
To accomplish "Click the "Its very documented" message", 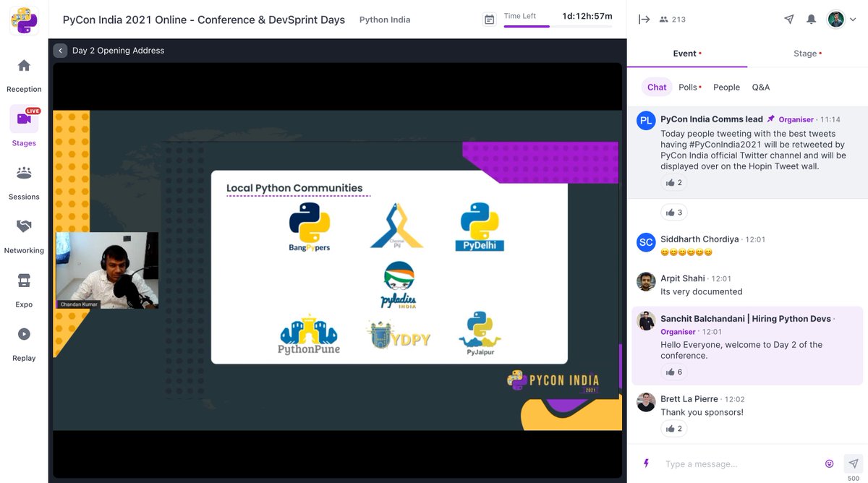I will pyautogui.click(x=702, y=291).
